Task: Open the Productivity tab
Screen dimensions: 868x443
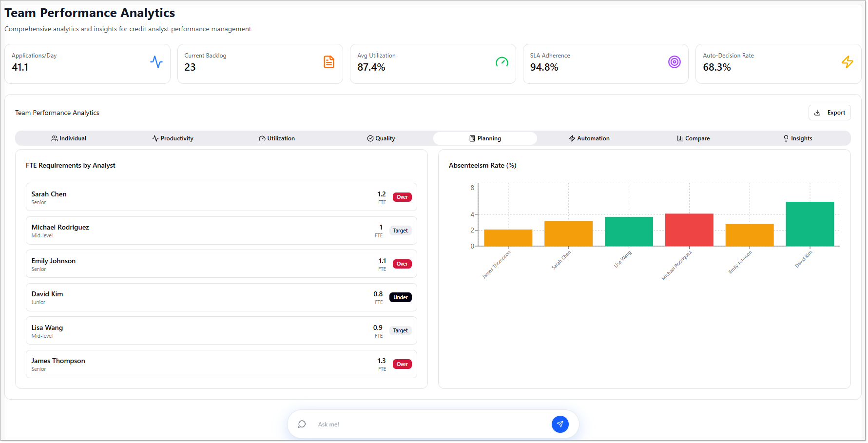Action: pyautogui.click(x=173, y=138)
